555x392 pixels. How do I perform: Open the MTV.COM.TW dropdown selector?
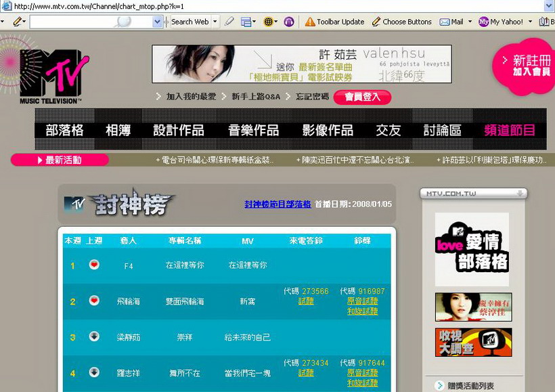pos(474,194)
